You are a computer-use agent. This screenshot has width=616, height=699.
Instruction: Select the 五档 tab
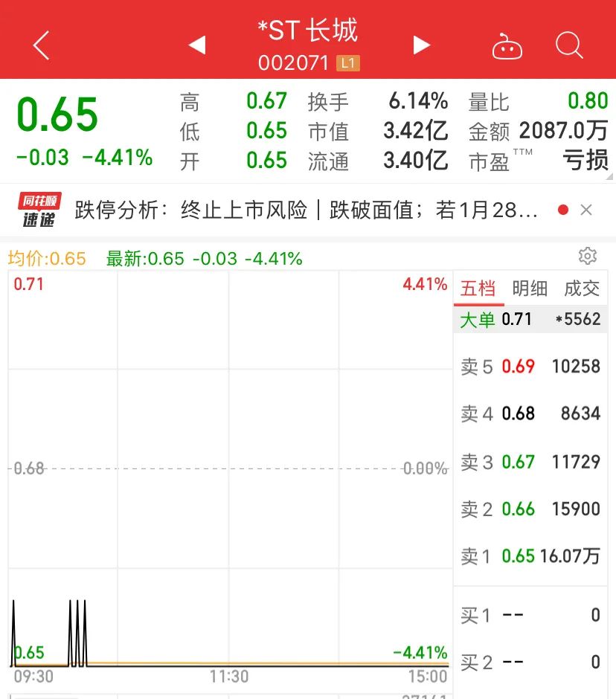click(478, 289)
